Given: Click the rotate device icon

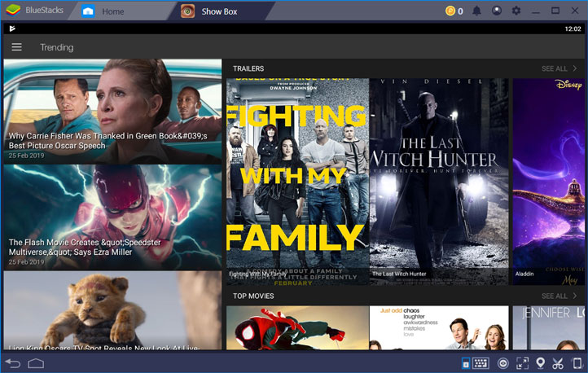Looking at the screenshot, I should point(577,363).
